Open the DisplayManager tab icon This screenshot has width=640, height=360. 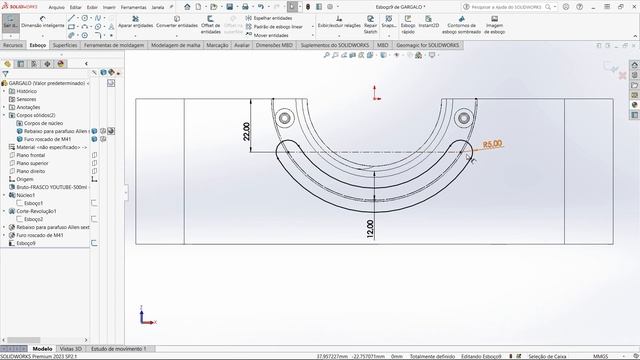pyautogui.click(x=61, y=64)
